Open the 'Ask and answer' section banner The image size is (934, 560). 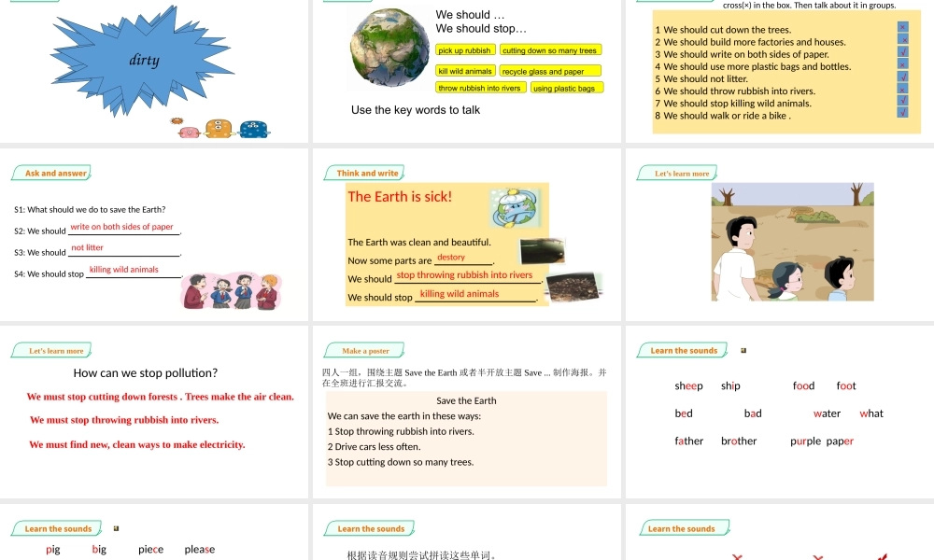51,173
